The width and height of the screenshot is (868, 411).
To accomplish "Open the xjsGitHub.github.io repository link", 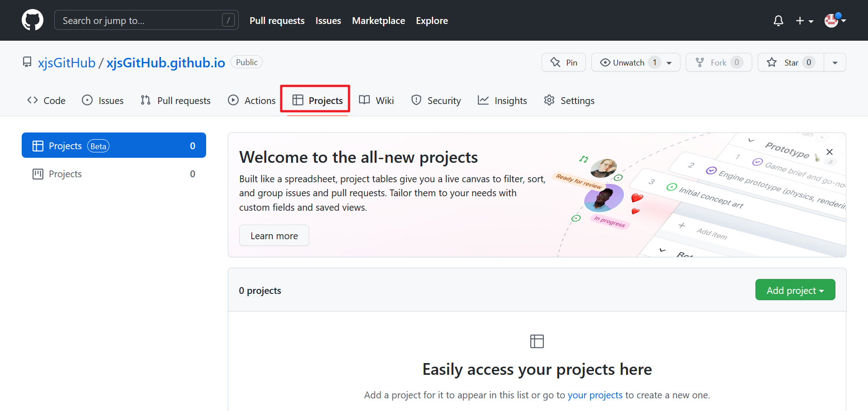I will coord(165,62).
